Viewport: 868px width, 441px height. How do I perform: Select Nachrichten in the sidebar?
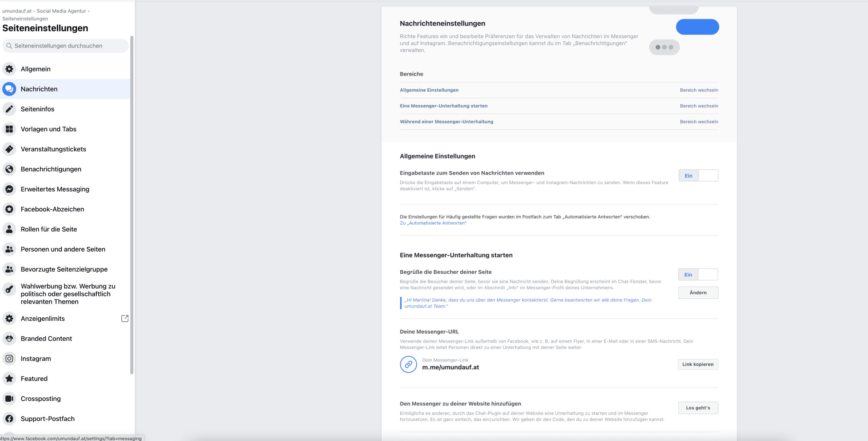coord(65,89)
